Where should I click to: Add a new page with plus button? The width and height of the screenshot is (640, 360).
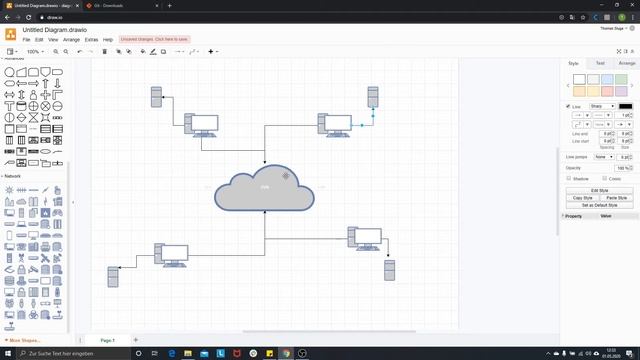point(136,340)
